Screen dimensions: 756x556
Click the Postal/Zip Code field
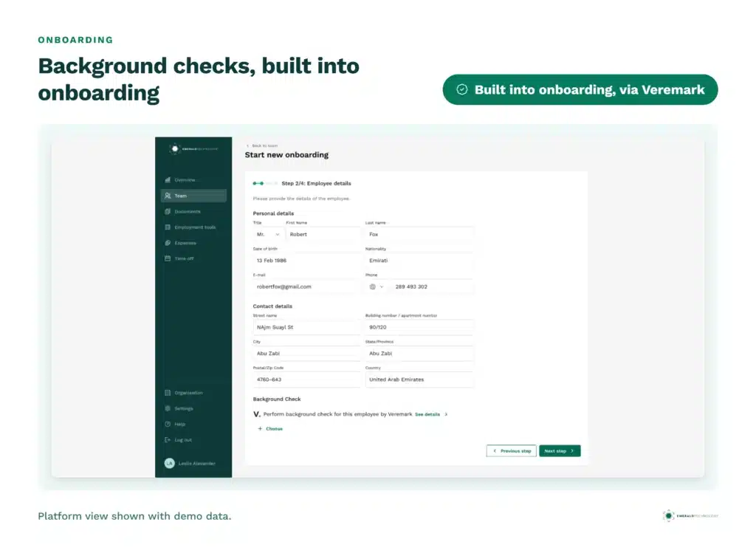(306, 380)
